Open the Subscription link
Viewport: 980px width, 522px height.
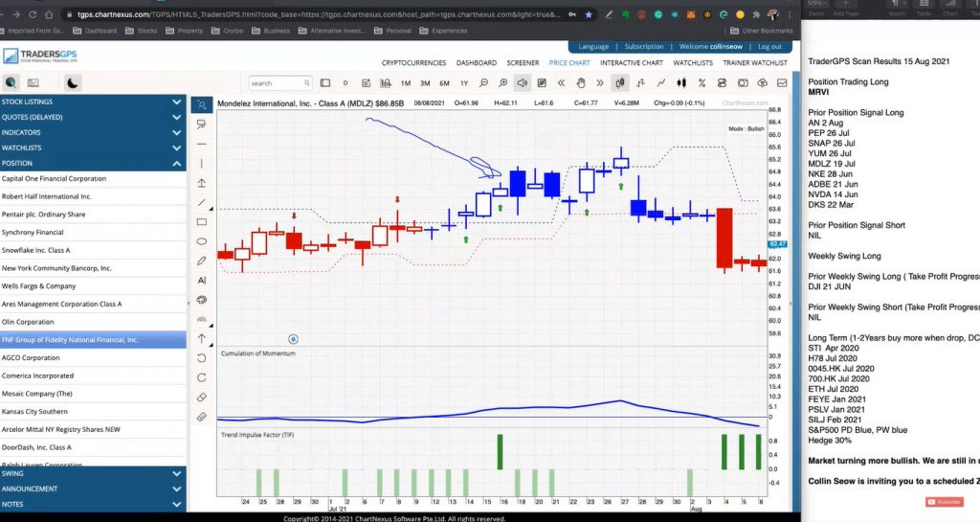pos(644,46)
